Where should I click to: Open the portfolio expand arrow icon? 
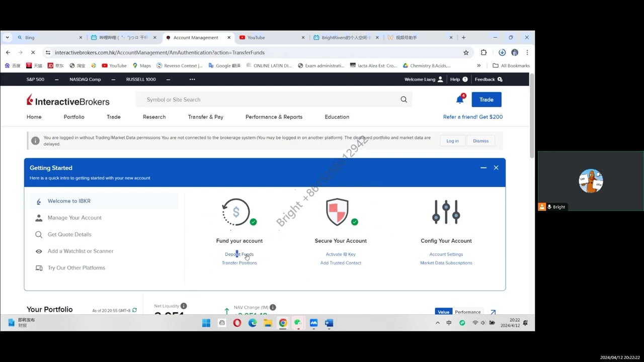tap(493, 312)
